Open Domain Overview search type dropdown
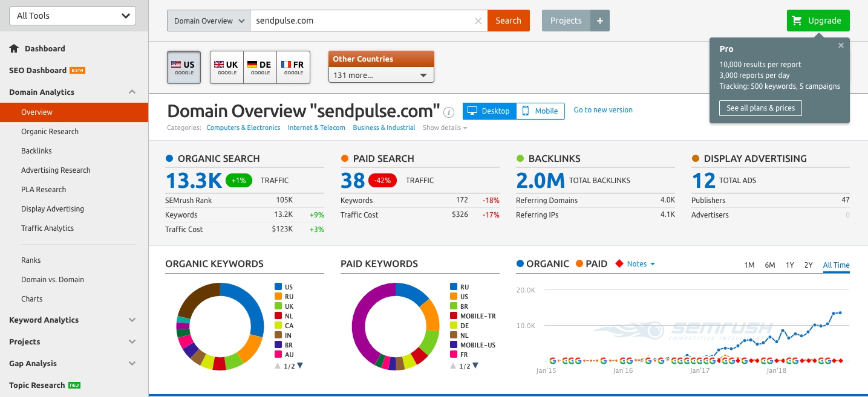The width and height of the screenshot is (868, 397). point(208,21)
